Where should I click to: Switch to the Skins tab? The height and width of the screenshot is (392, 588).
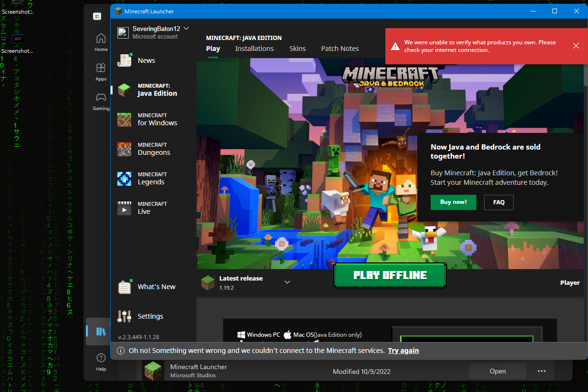tap(298, 49)
